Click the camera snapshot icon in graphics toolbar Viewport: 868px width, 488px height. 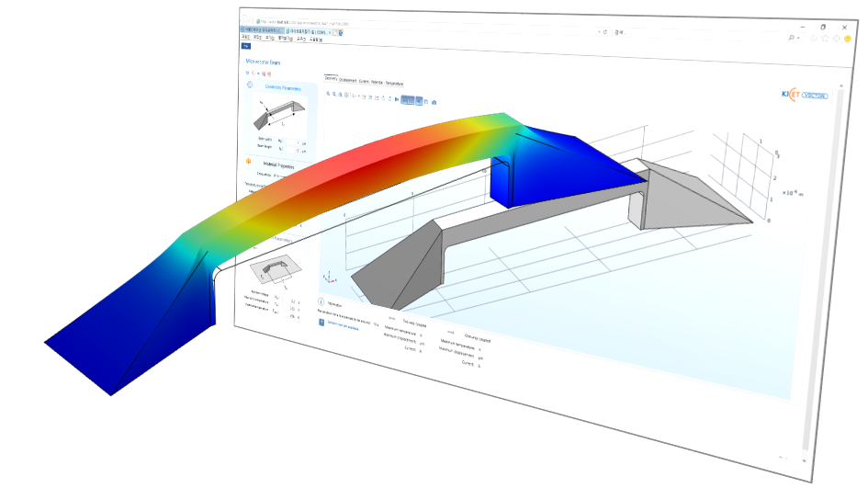click(x=434, y=101)
